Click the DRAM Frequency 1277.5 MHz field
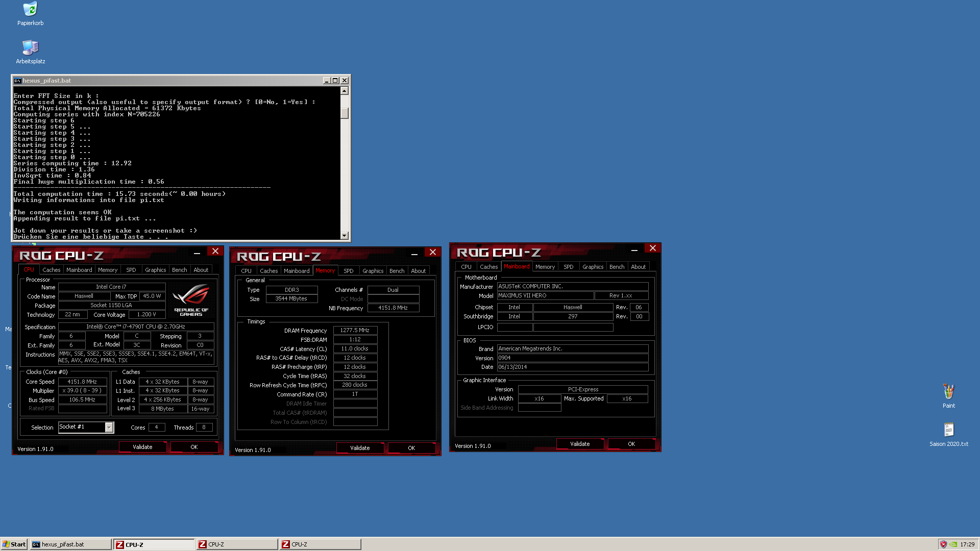 coord(355,330)
